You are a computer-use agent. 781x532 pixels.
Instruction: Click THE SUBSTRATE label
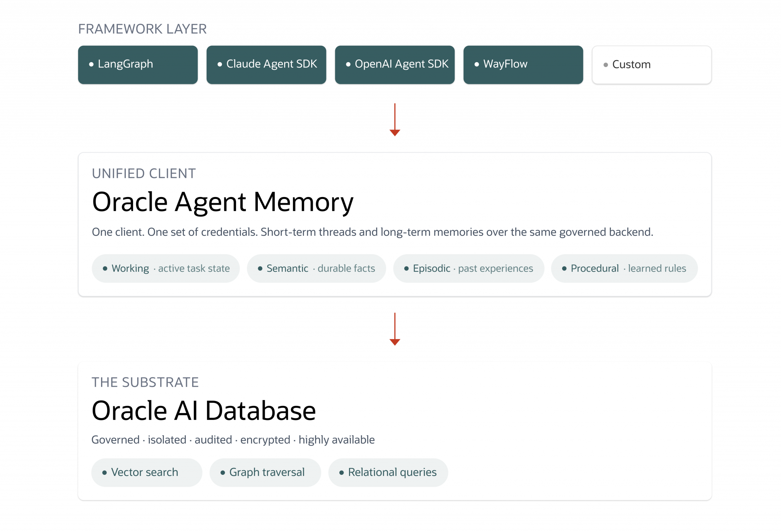pyautogui.click(x=145, y=382)
